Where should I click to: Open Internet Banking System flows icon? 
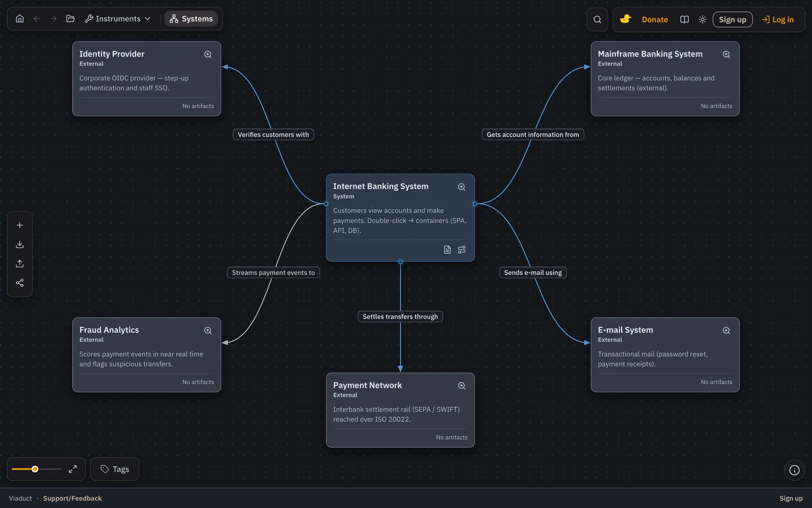(461, 250)
